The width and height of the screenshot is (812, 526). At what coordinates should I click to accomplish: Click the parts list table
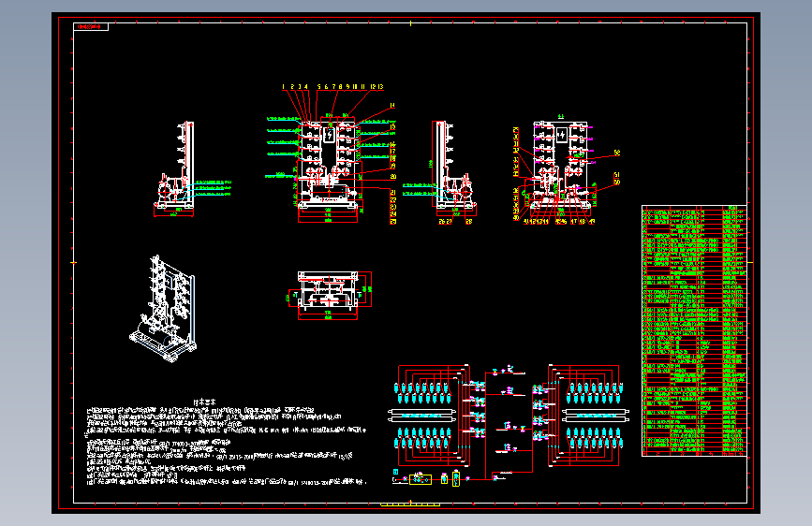point(694,330)
